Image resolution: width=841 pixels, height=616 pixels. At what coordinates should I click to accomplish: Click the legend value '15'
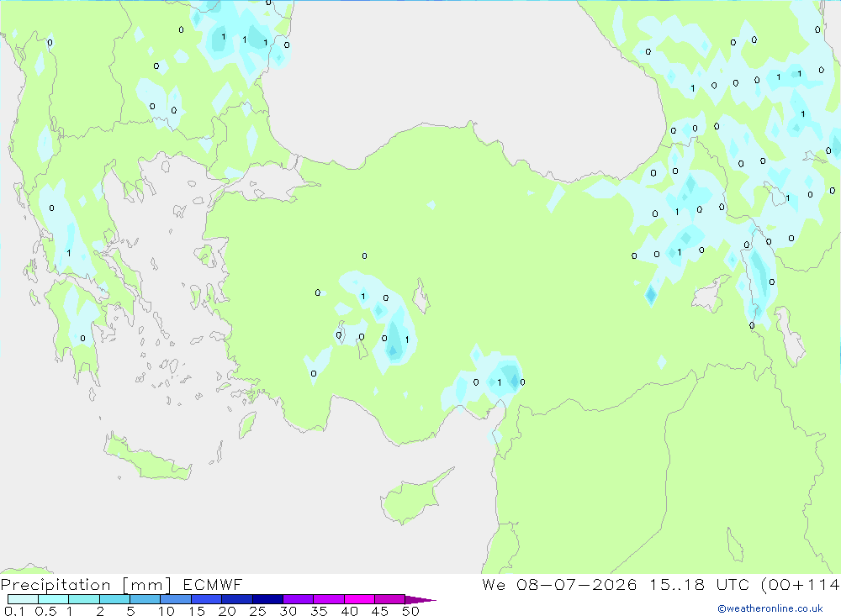[x=197, y=611]
